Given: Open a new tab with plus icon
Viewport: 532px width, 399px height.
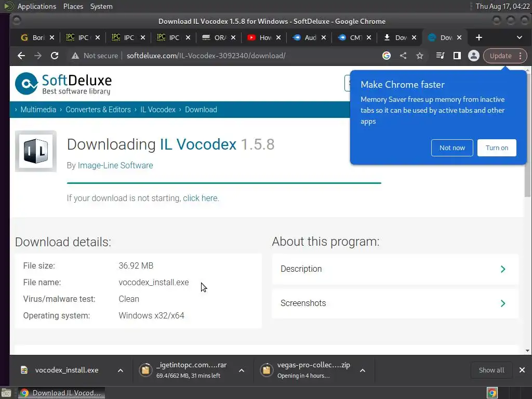Looking at the screenshot, I should click(478, 37).
